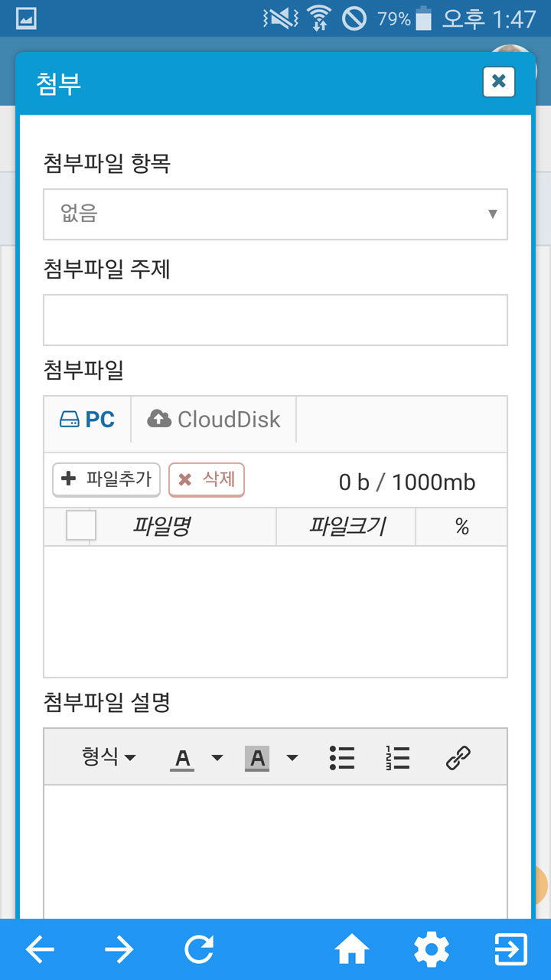The height and width of the screenshot is (980, 551).
Task: Apply font color with underlined A
Action: click(182, 758)
